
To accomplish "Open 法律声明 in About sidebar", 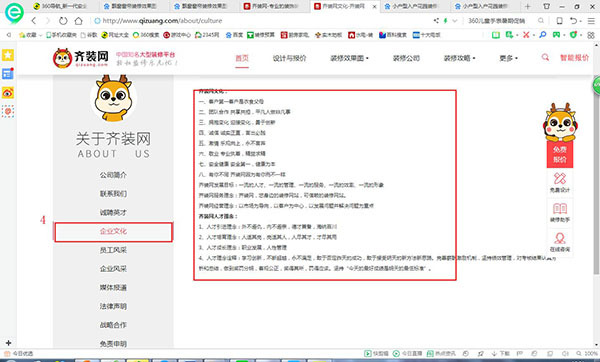I will pos(113,306).
